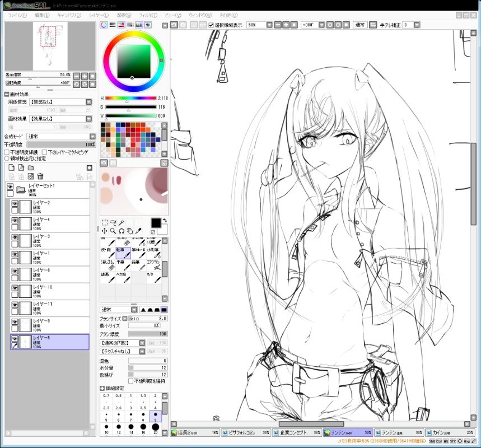Open the ファイル menu
Viewport: 481px width, 448px height.
click(17, 15)
